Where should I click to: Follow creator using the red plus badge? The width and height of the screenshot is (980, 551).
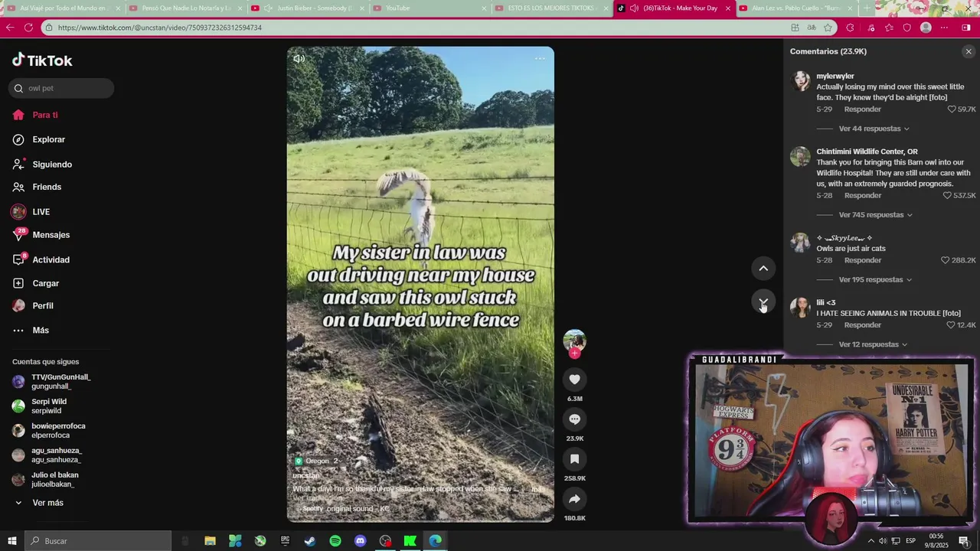574,353
